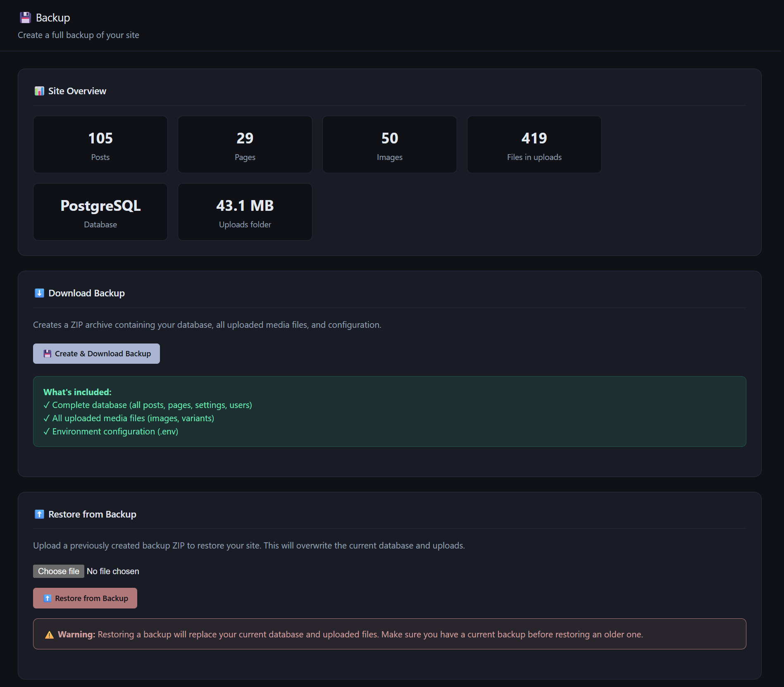The height and width of the screenshot is (687, 784).
Task: Click the Site Overview heading text
Action: point(77,91)
